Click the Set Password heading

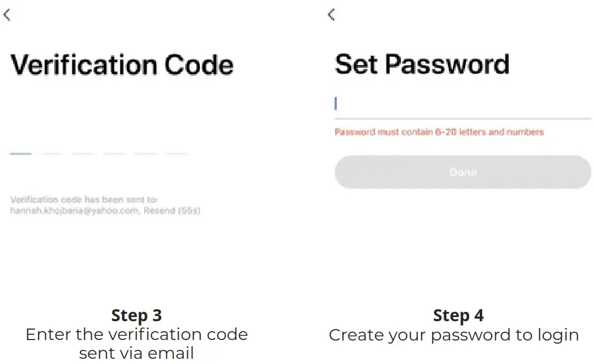[422, 64]
